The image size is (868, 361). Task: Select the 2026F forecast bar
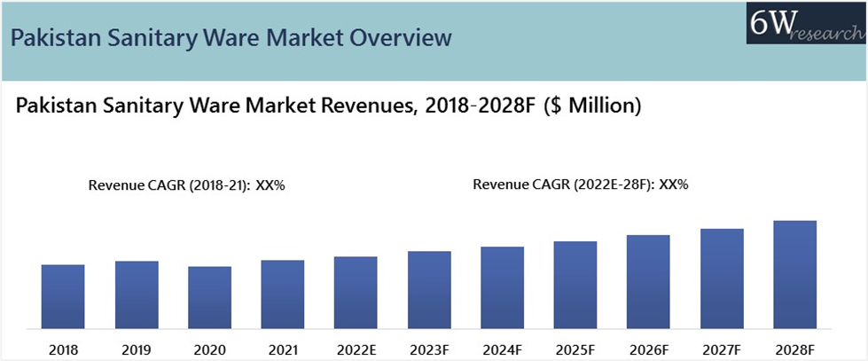(x=648, y=280)
